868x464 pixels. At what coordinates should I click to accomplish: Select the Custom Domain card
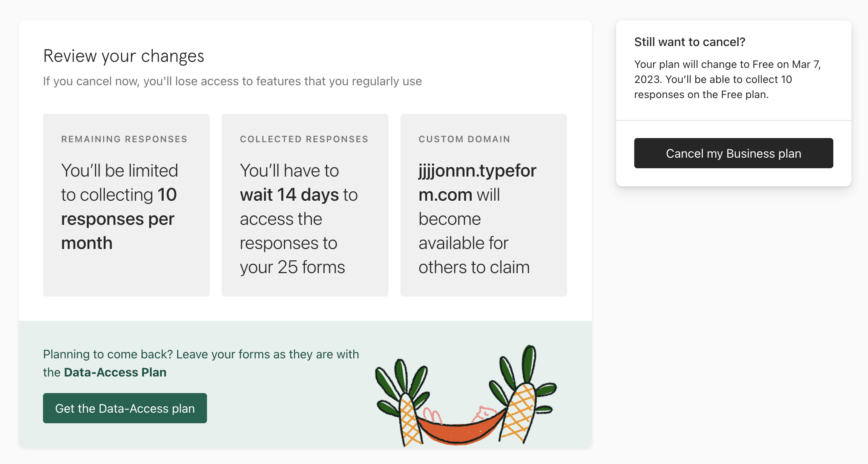tap(484, 205)
